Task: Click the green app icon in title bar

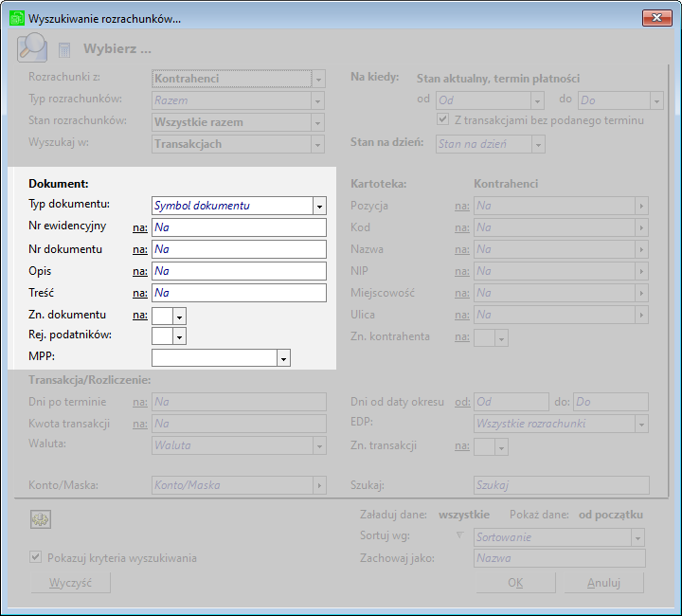Action: click(x=17, y=18)
